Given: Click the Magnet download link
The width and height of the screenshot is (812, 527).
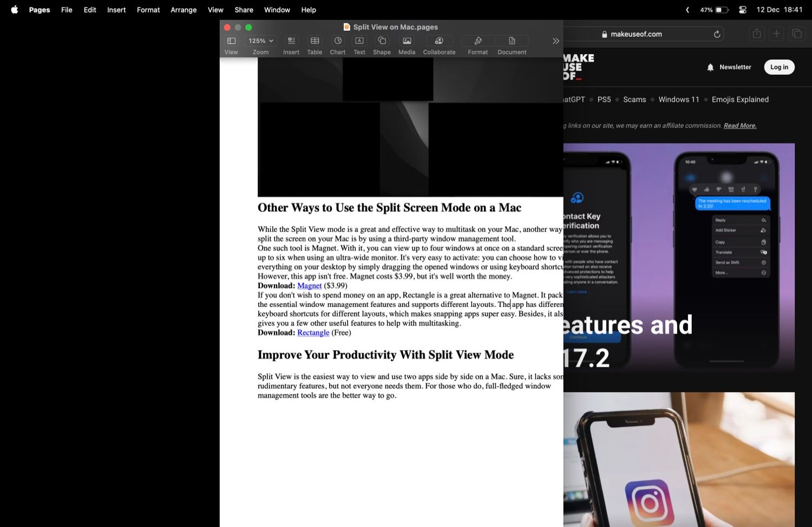Looking at the screenshot, I should (309, 286).
